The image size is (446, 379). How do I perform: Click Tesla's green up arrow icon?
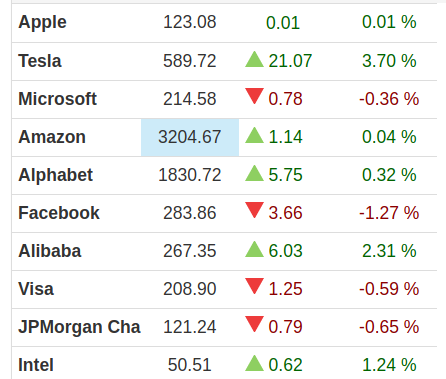254,59
